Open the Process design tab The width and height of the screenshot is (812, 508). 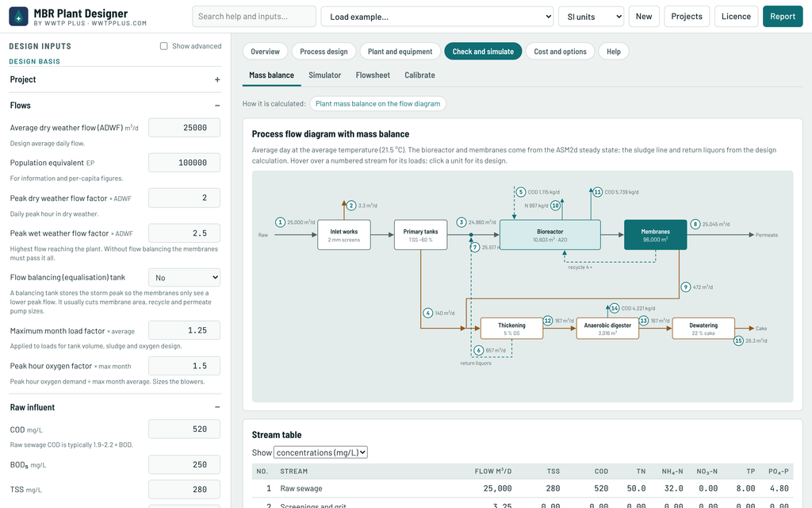pyautogui.click(x=324, y=52)
